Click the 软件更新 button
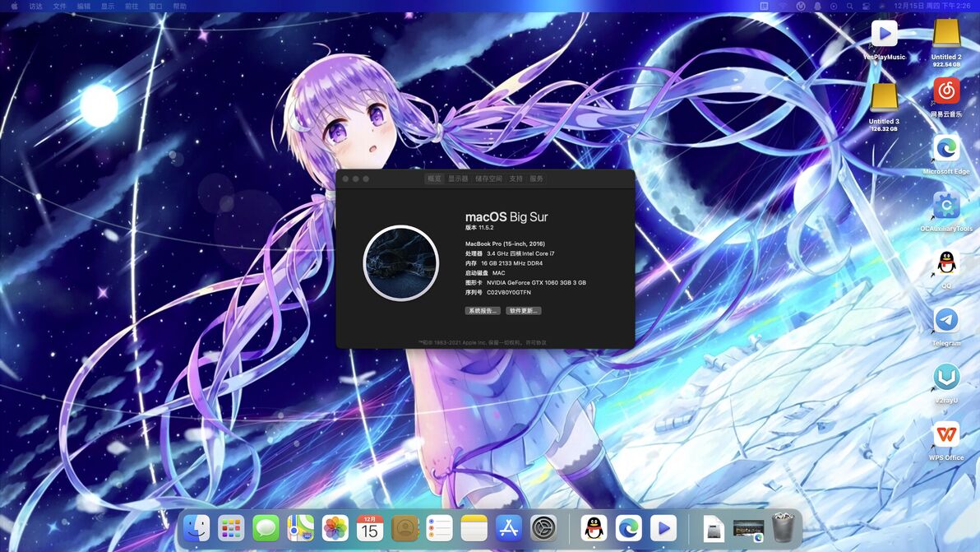This screenshot has height=552, width=980. 524,311
